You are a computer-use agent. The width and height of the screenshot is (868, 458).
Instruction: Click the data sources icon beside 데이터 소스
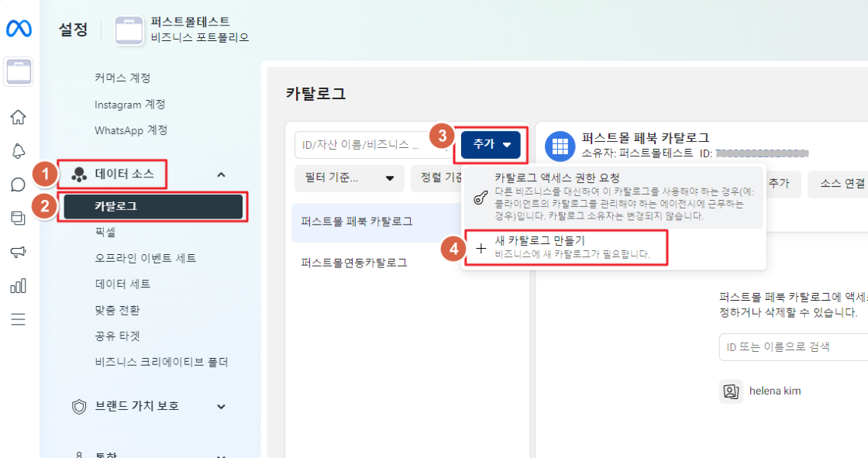pos(79,174)
